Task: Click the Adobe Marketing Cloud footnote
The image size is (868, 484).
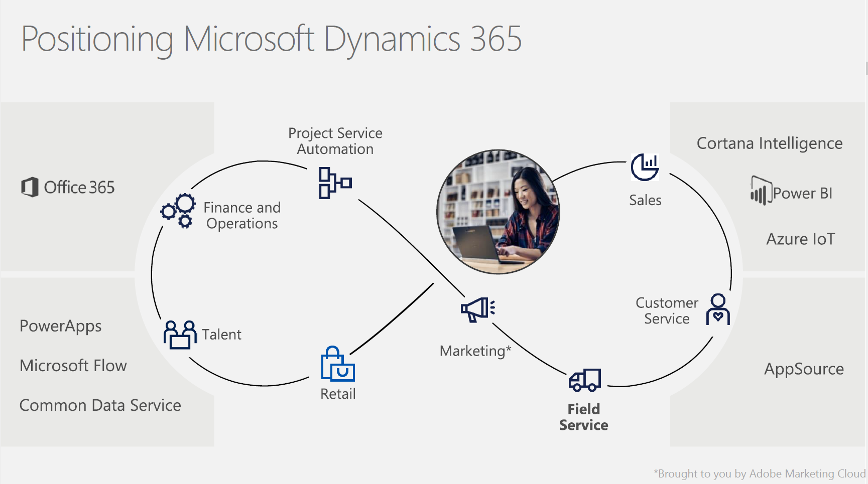Action: click(x=759, y=473)
